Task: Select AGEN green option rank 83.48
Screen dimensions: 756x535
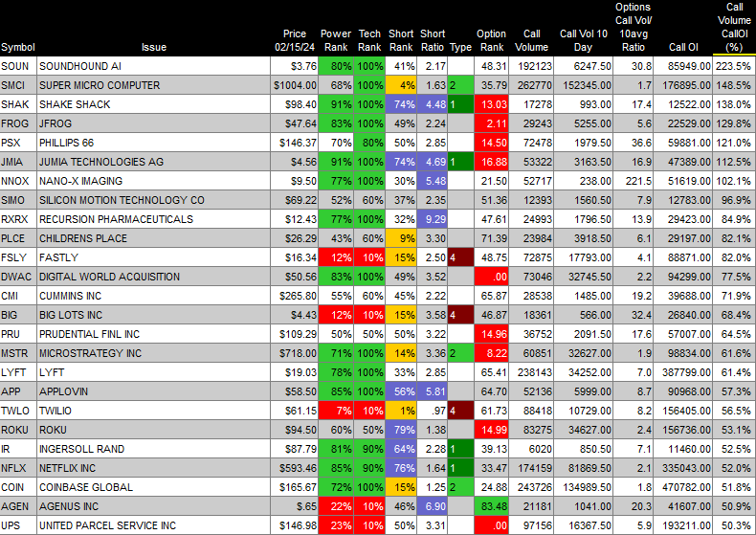Action: (x=491, y=506)
